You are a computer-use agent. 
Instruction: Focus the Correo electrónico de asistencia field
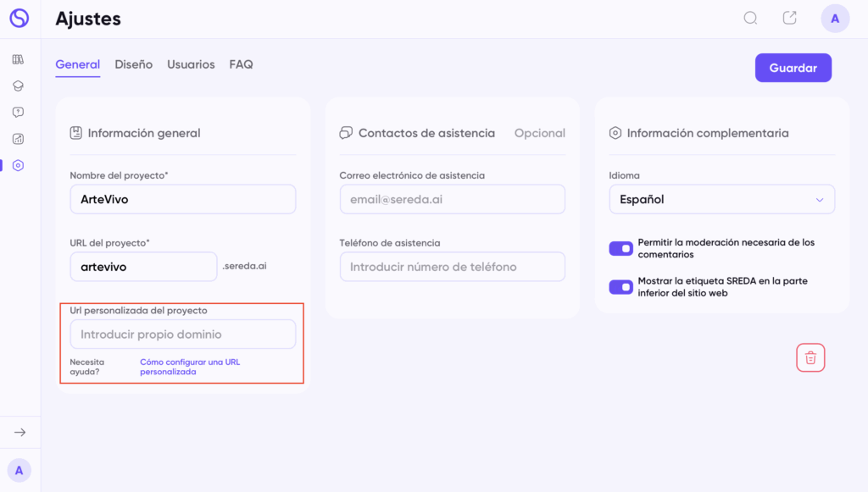(453, 199)
